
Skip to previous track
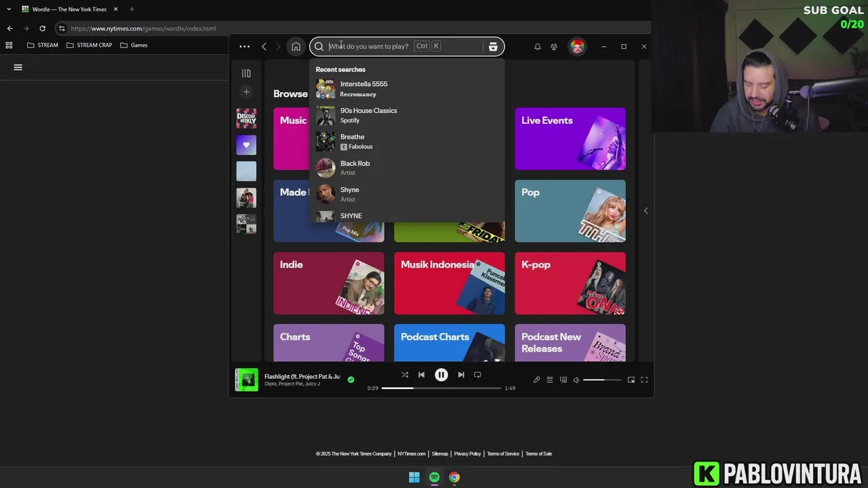tap(421, 375)
